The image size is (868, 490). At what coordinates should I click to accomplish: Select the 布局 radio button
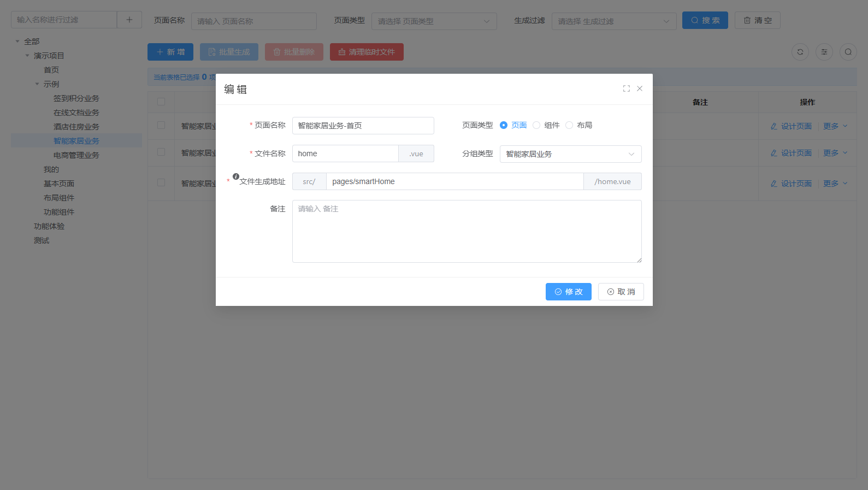569,125
